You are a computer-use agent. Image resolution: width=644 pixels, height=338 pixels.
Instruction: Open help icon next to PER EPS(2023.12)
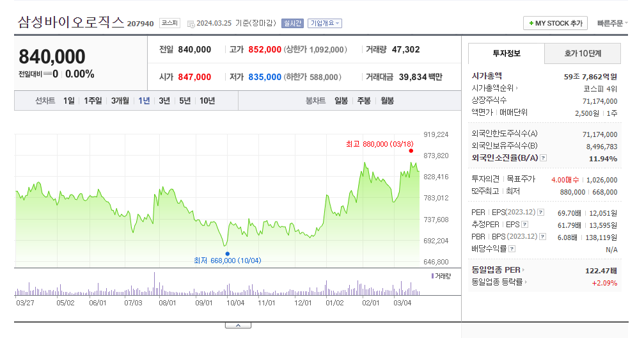pos(541,212)
